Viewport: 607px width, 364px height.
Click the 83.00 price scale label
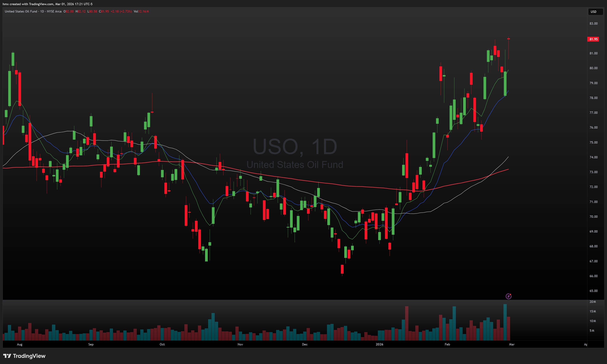pos(593,24)
